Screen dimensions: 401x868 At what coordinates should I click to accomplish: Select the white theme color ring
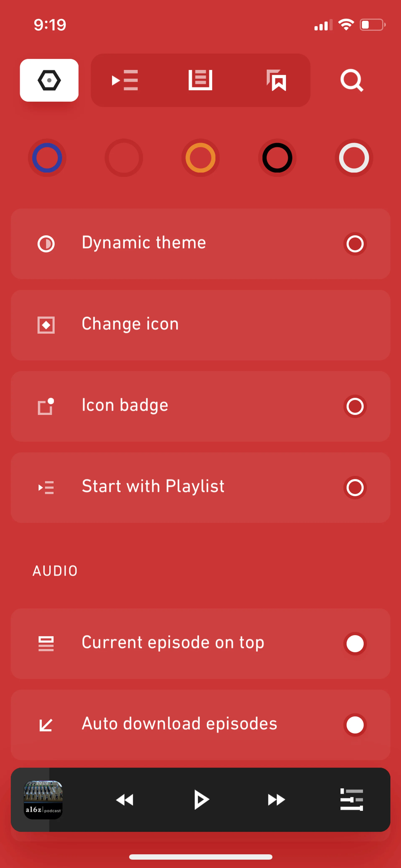click(x=354, y=158)
